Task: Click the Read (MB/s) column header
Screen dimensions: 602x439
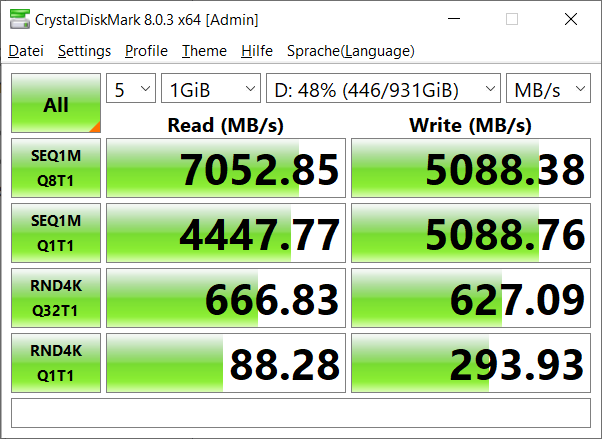Action: [226, 125]
